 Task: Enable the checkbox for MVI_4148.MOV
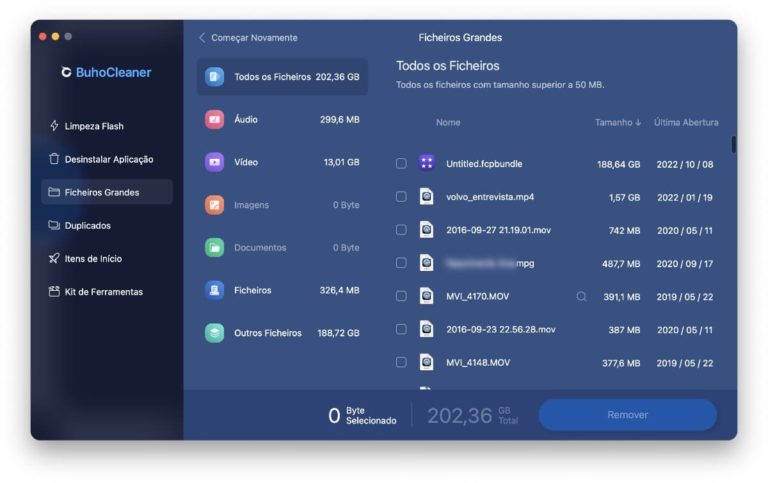pyautogui.click(x=401, y=362)
